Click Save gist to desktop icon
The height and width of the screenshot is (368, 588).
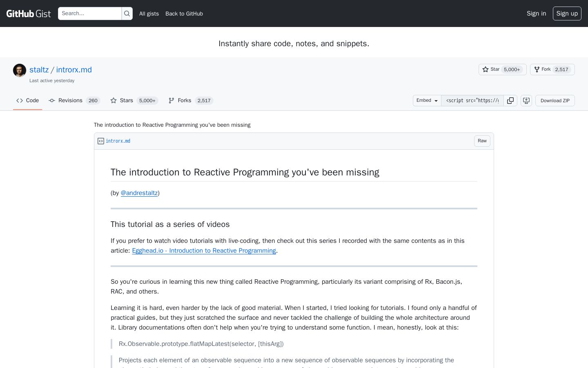[526, 101]
